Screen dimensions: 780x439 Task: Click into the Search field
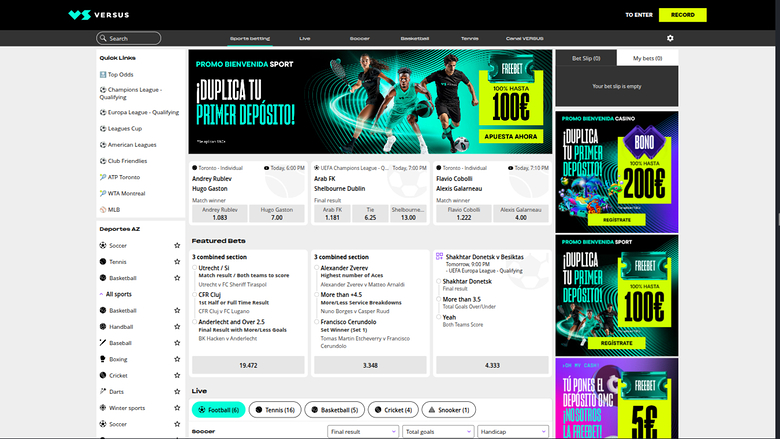(x=129, y=38)
